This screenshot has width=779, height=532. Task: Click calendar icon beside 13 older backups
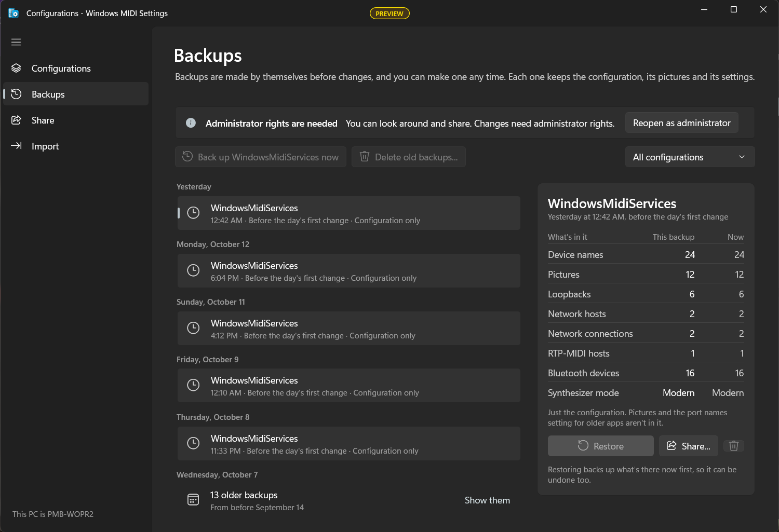click(193, 500)
